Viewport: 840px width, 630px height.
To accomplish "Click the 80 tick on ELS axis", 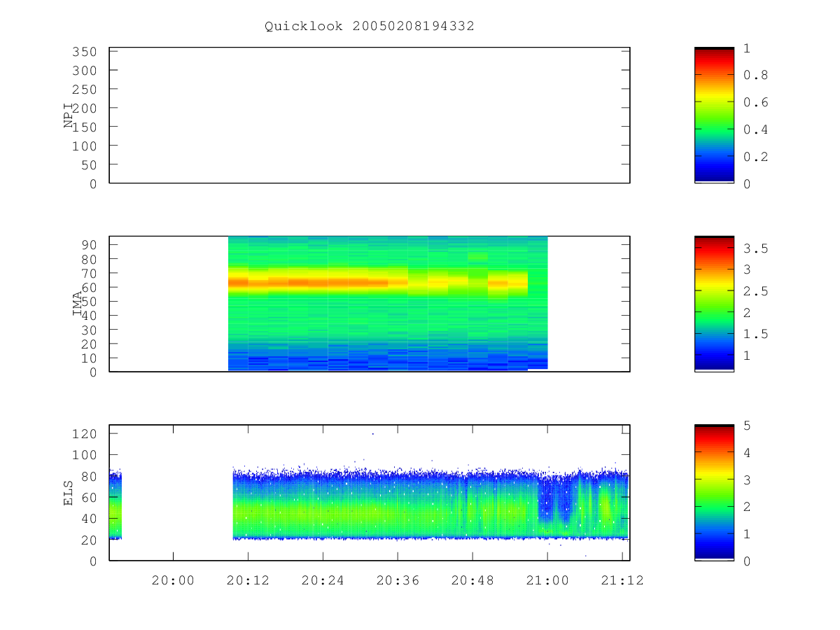I will pos(89,477).
